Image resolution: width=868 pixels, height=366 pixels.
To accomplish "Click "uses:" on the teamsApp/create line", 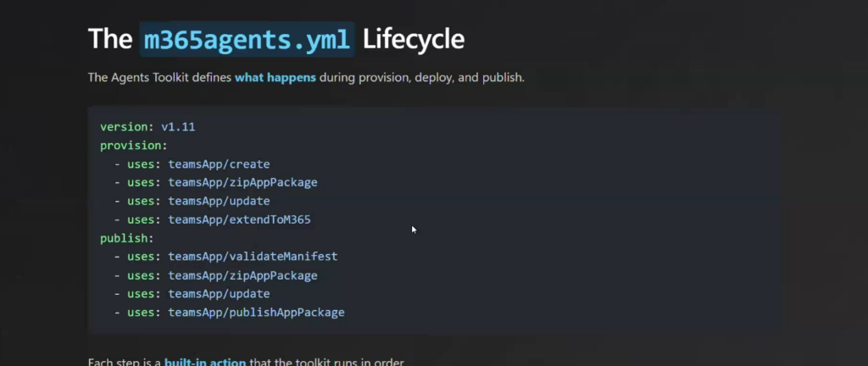I will (144, 164).
